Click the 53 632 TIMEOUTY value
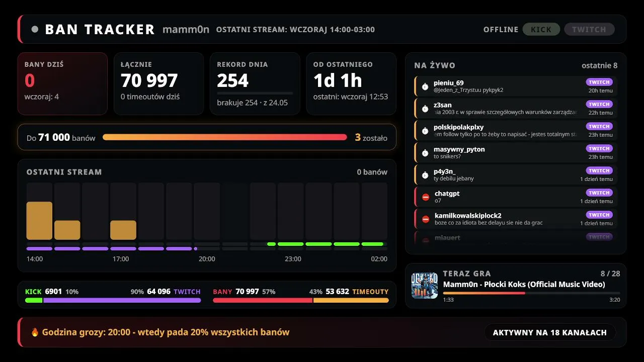 click(x=357, y=292)
